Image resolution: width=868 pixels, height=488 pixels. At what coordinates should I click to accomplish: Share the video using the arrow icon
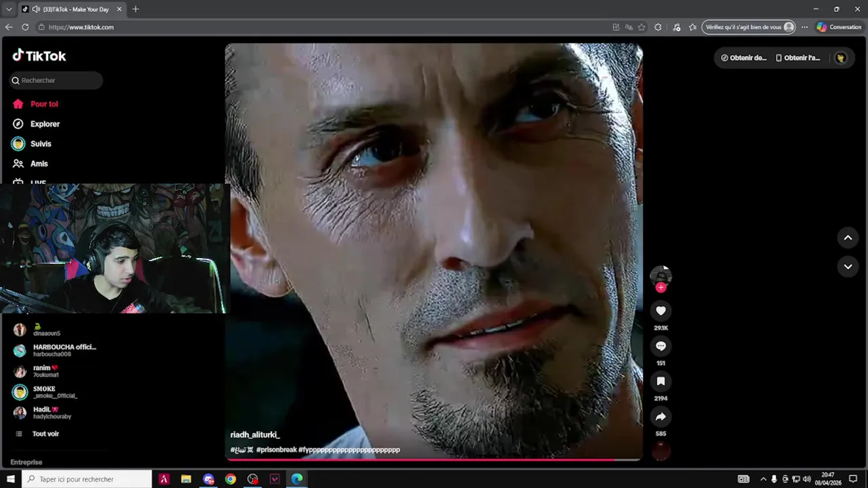(x=660, y=417)
